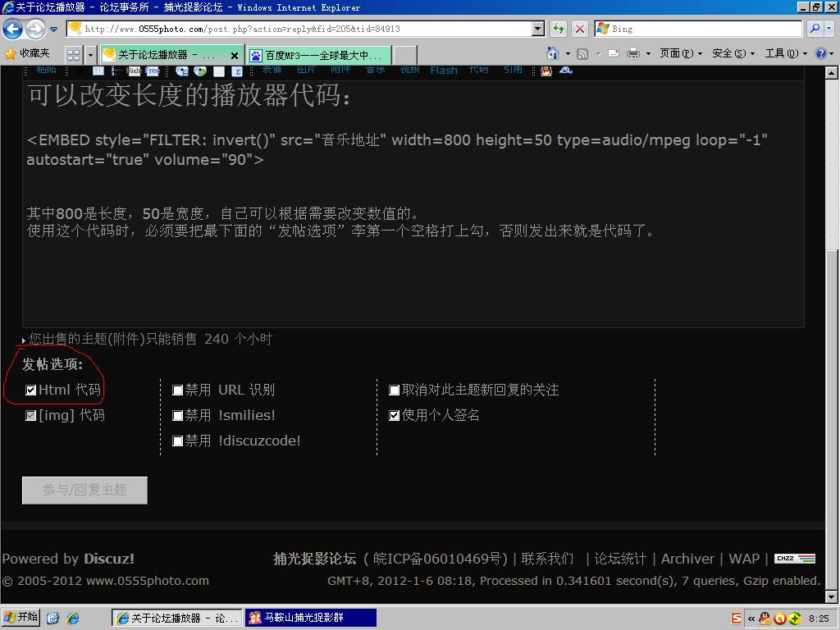Click the stop loading icon
This screenshot has width=840, height=630.
tap(579, 29)
